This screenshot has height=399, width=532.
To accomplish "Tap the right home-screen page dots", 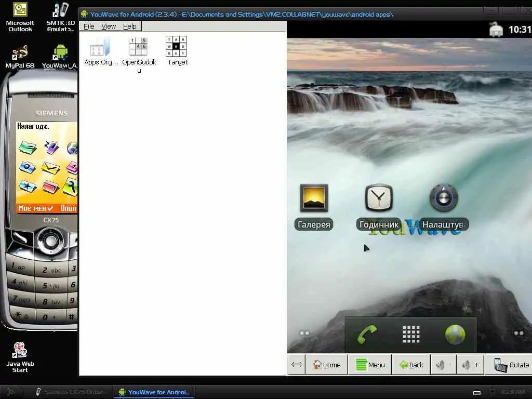I will (518, 333).
